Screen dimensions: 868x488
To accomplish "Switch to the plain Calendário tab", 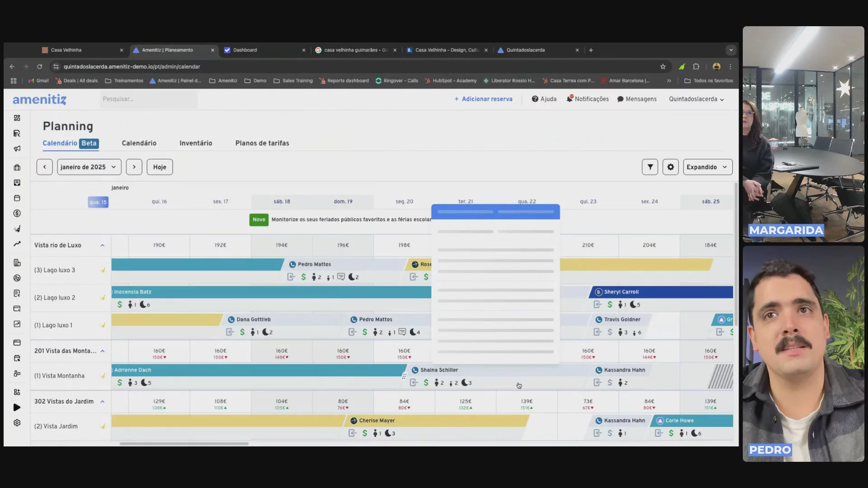I will pyautogui.click(x=139, y=143).
